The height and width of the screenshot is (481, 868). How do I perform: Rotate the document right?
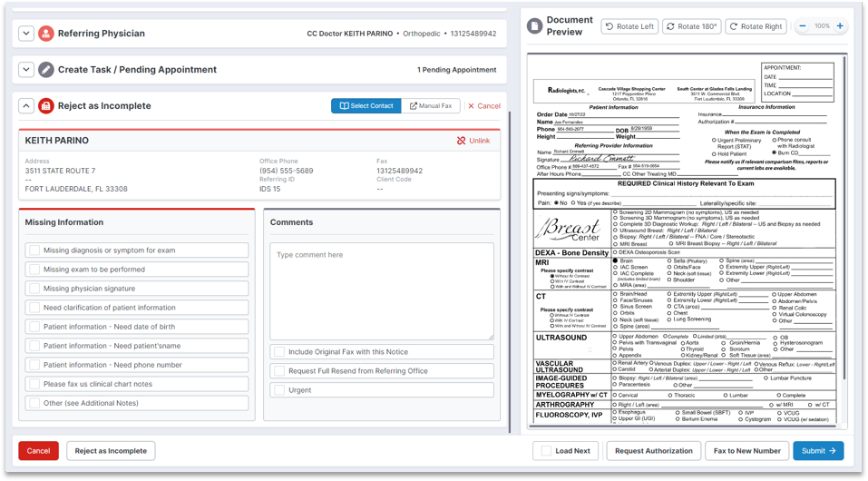click(756, 26)
